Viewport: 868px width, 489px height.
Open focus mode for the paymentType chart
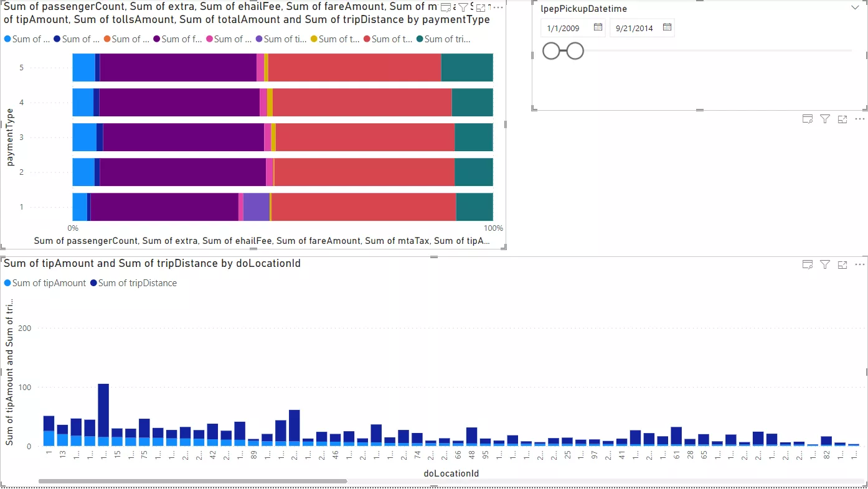pyautogui.click(x=482, y=7)
